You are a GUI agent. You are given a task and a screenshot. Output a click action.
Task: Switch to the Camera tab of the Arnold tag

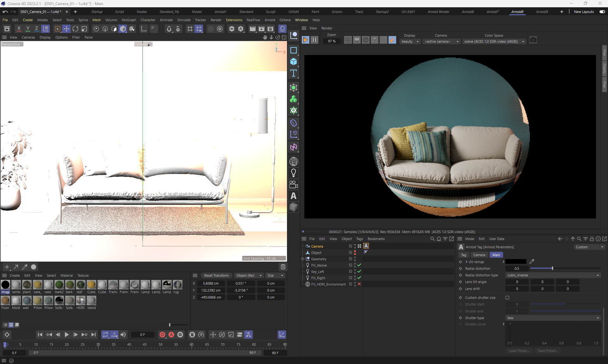pos(479,255)
